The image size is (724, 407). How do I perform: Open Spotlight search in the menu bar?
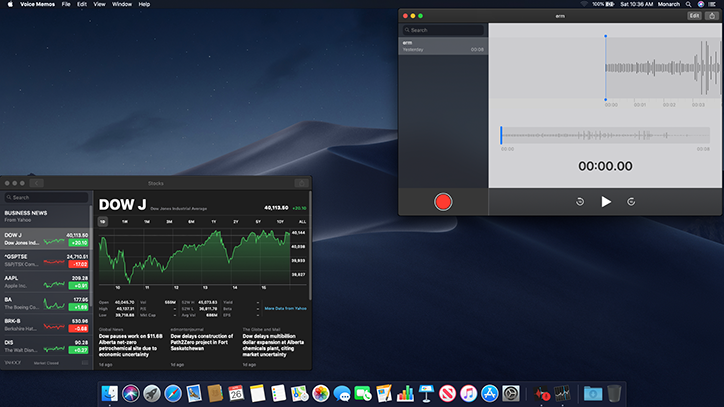[688, 4]
